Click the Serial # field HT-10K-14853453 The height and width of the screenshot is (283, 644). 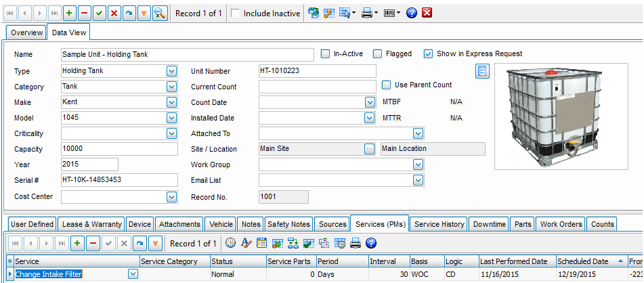click(x=119, y=180)
